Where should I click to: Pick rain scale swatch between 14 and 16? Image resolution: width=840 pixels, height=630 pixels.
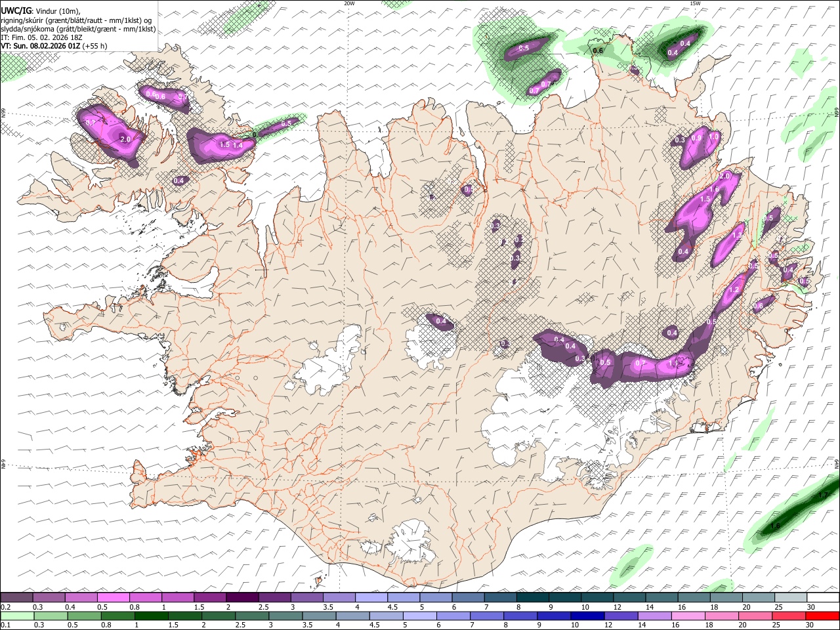[x=655, y=616]
